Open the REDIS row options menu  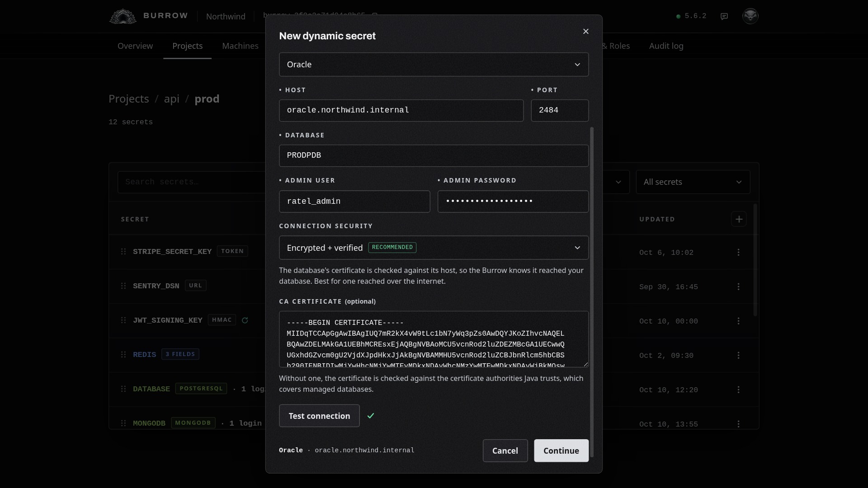pos(739,355)
